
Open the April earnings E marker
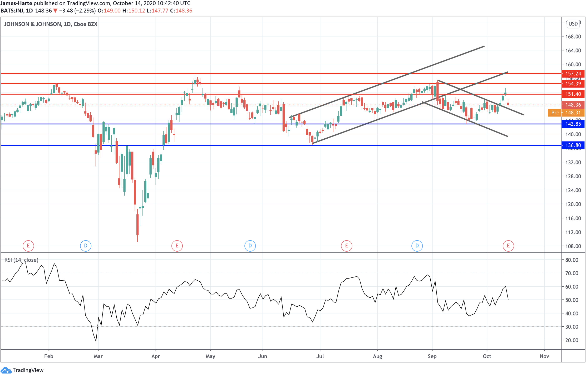(x=177, y=246)
